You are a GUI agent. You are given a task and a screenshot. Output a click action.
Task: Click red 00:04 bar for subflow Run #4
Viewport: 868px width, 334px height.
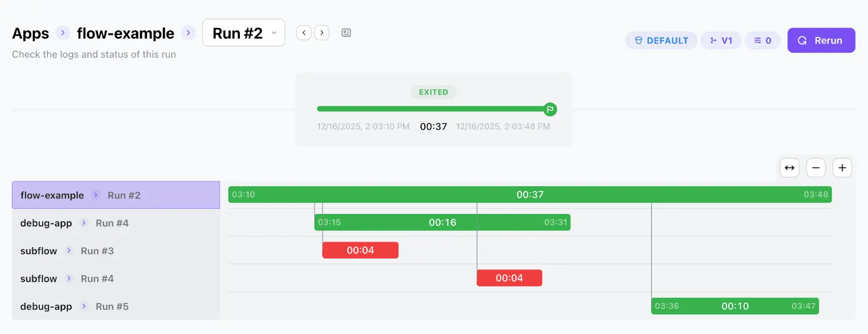click(509, 278)
